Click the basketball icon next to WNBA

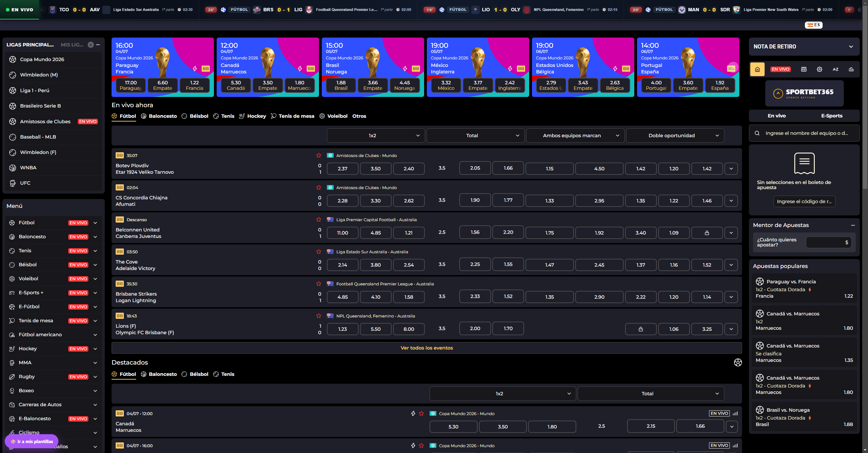tap(13, 168)
